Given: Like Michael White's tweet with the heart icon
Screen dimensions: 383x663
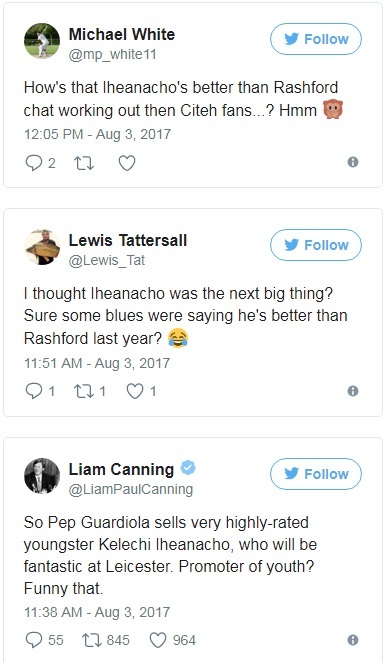Looking at the screenshot, I should 127,163.
